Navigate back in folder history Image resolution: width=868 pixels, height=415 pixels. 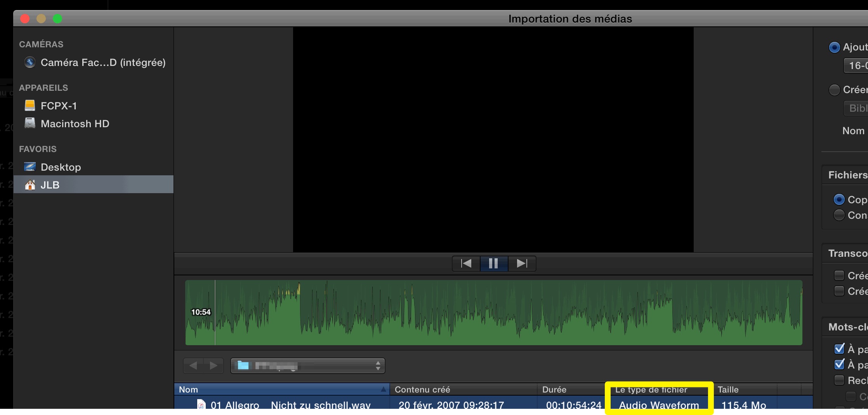(193, 366)
